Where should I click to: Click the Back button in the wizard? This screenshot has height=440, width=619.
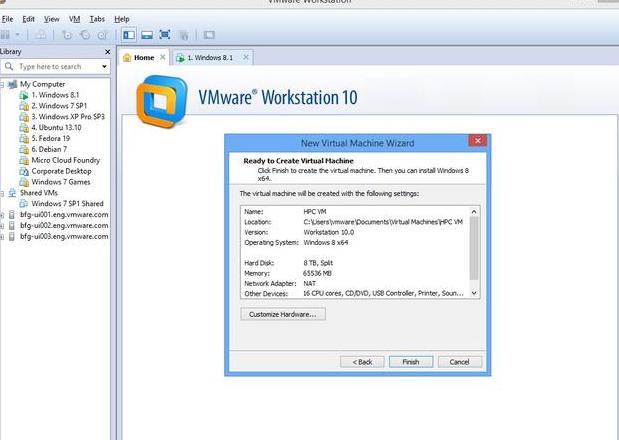click(x=362, y=362)
